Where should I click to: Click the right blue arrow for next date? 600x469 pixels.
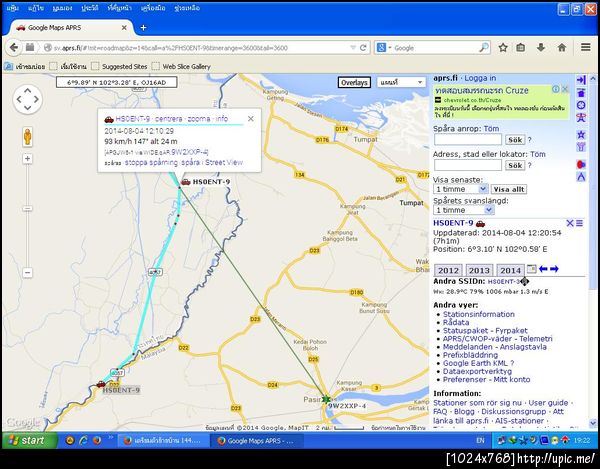click(554, 269)
